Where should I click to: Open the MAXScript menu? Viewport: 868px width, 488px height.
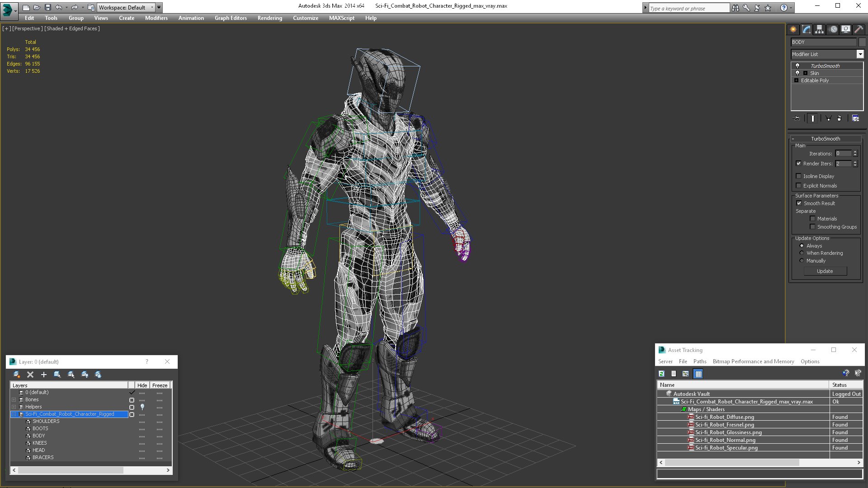pos(342,18)
